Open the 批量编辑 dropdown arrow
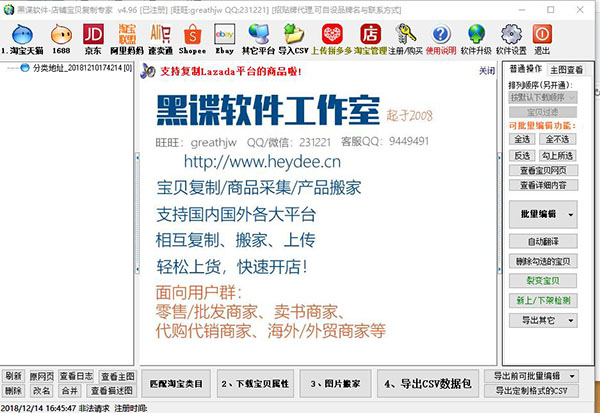Image resolution: width=600 pixels, height=413 pixels. coord(571,215)
